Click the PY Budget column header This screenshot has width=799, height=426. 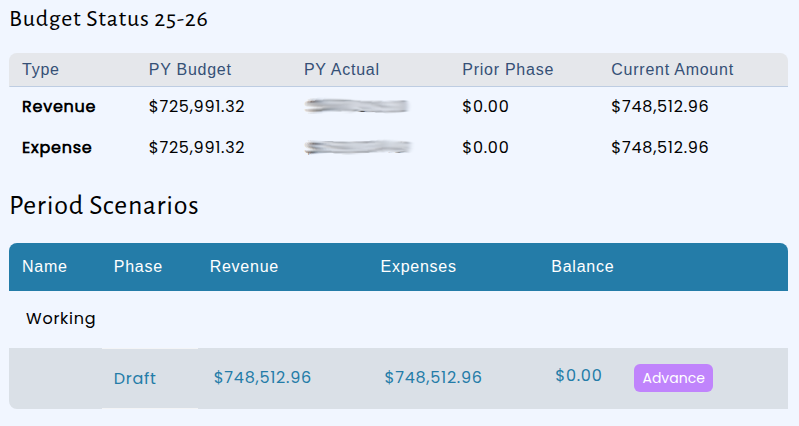pyautogui.click(x=190, y=69)
